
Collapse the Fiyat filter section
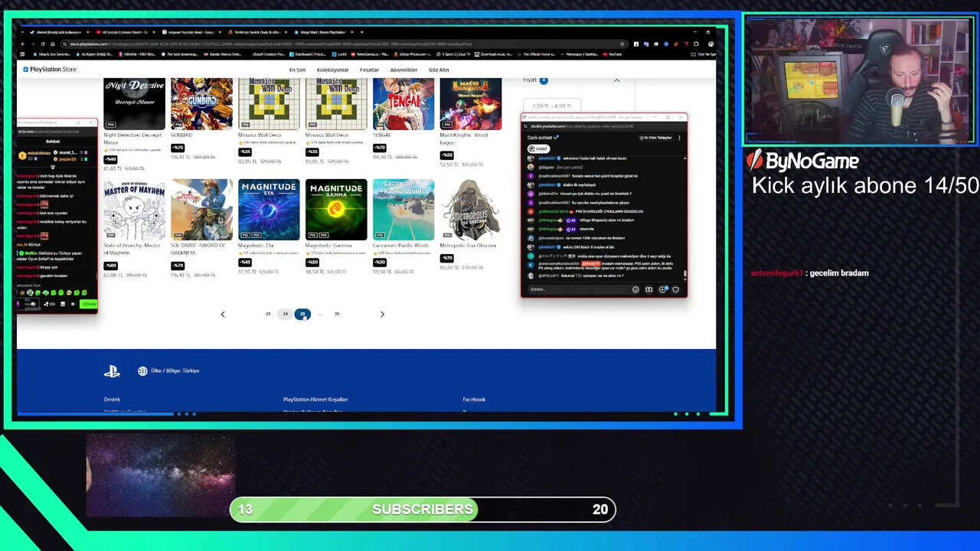tap(616, 80)
